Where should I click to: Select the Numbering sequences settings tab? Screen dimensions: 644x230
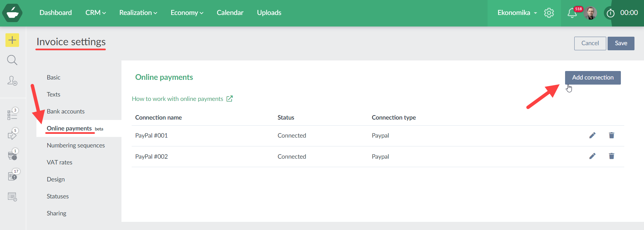[76, 145]
